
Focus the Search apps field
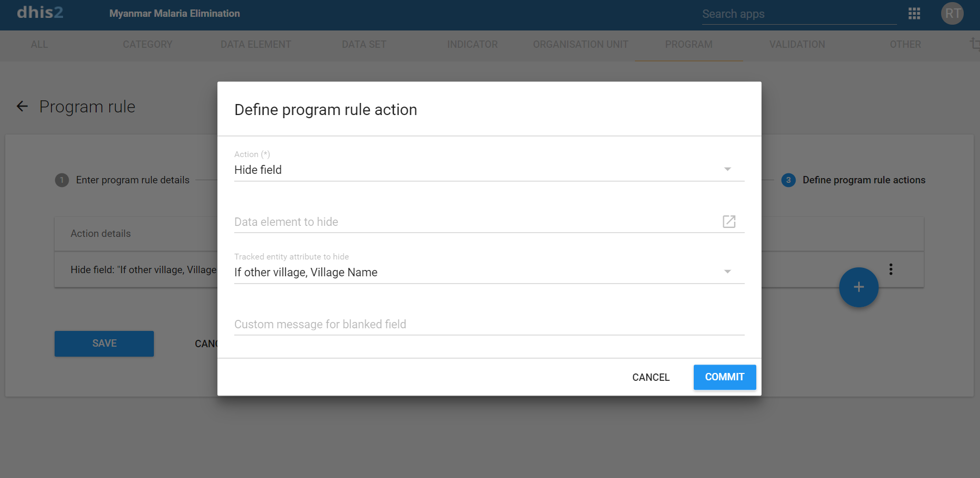[798, 14]
